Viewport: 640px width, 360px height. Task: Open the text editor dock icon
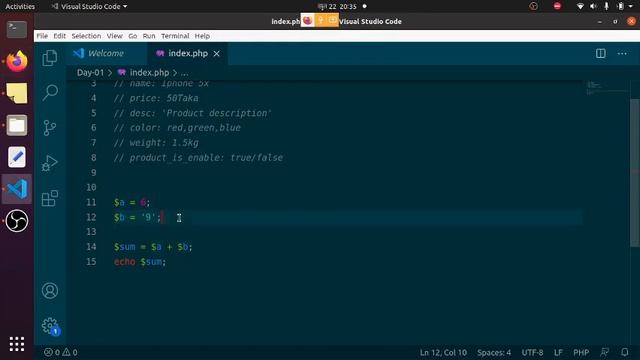[17, 157]
